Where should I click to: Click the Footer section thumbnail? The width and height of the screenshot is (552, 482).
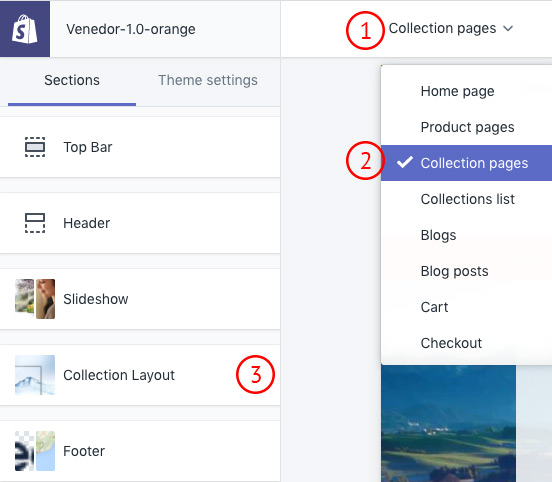click(35, 451)
